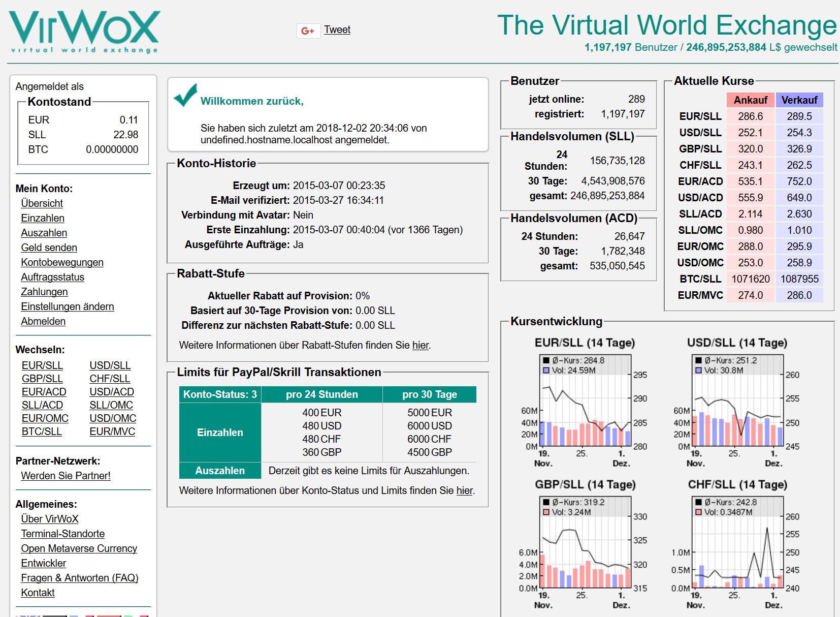Click the green welcome checkmark icon
Viewport: 840px width, 617px height.
185,95
